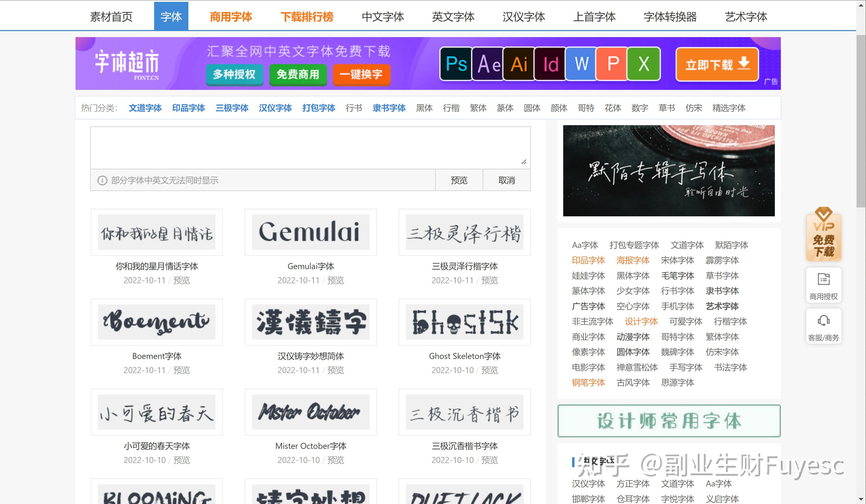Open 商用字体 in top navigation
This screenshot has width=866, height=504.
231,16
